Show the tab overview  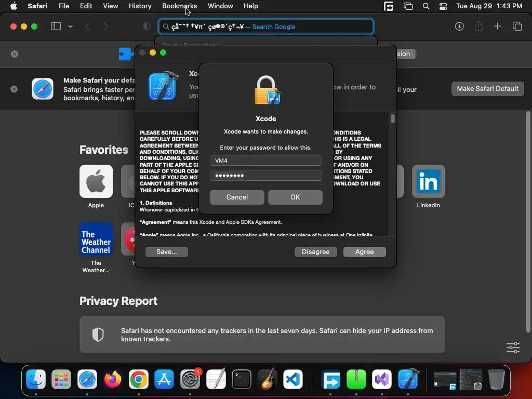click(517, 26)
